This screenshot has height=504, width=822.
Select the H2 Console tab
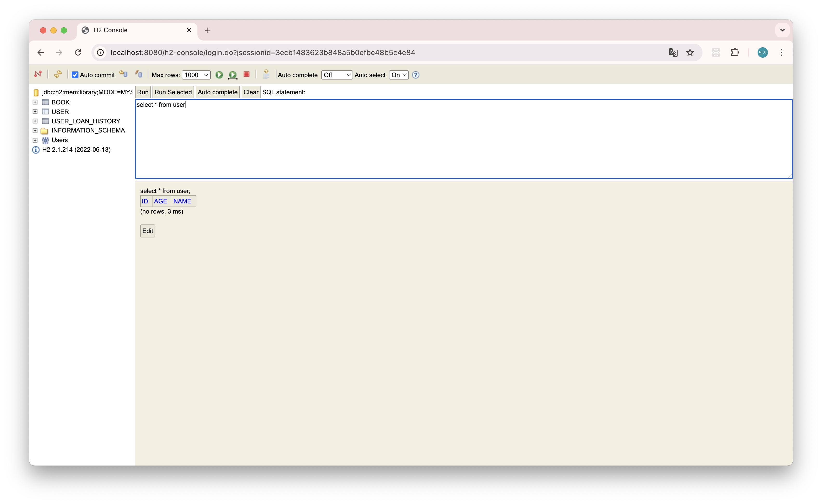point(137,30)
